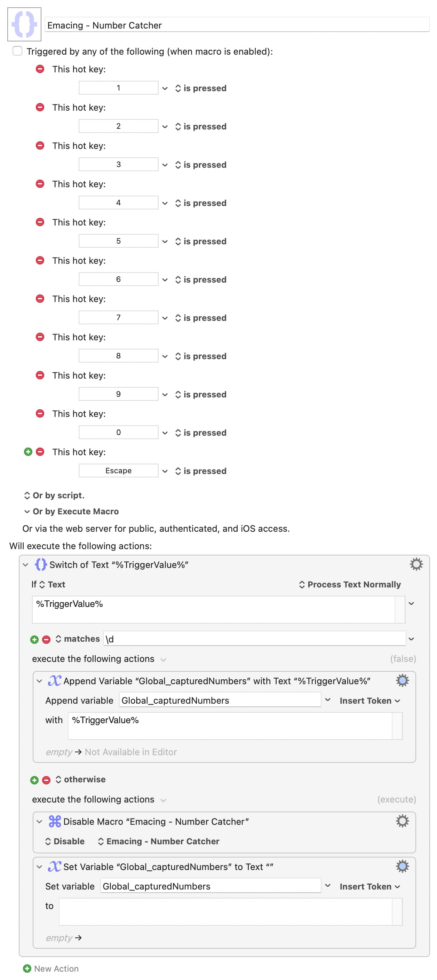Remove the hot key 1 trigger
This screenshot has height=980, width=437.
pos(40,69)
